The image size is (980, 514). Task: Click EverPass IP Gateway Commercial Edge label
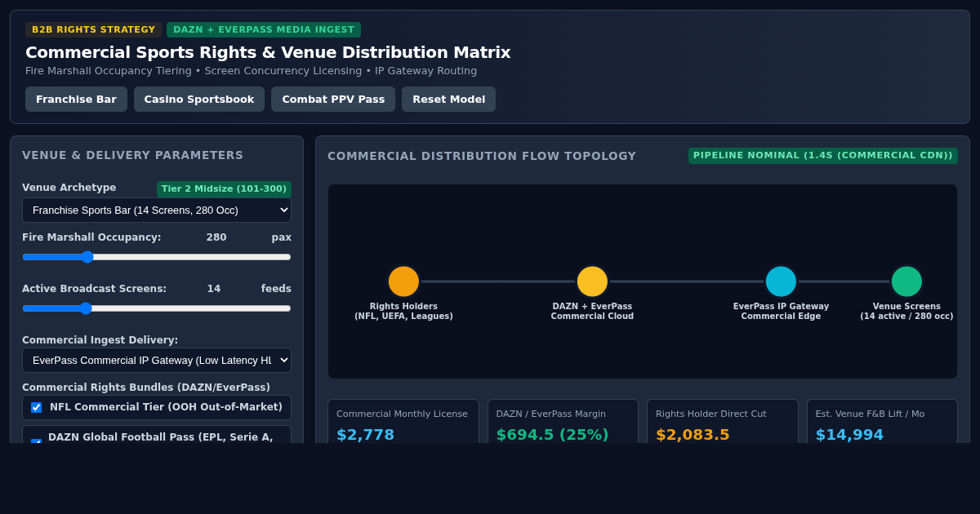click(x=781, y=311)
